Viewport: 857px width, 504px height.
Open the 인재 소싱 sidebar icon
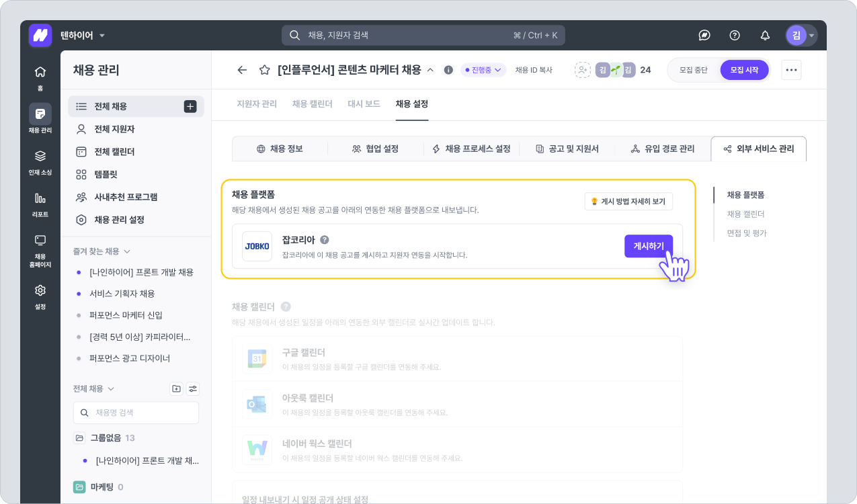[x=40, y=161]
